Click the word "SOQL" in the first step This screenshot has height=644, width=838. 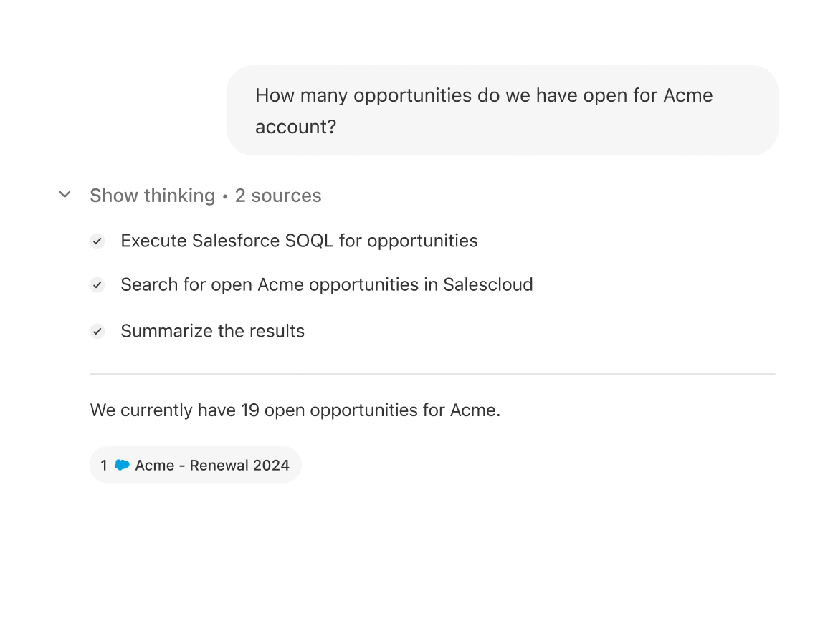[309, 241]
